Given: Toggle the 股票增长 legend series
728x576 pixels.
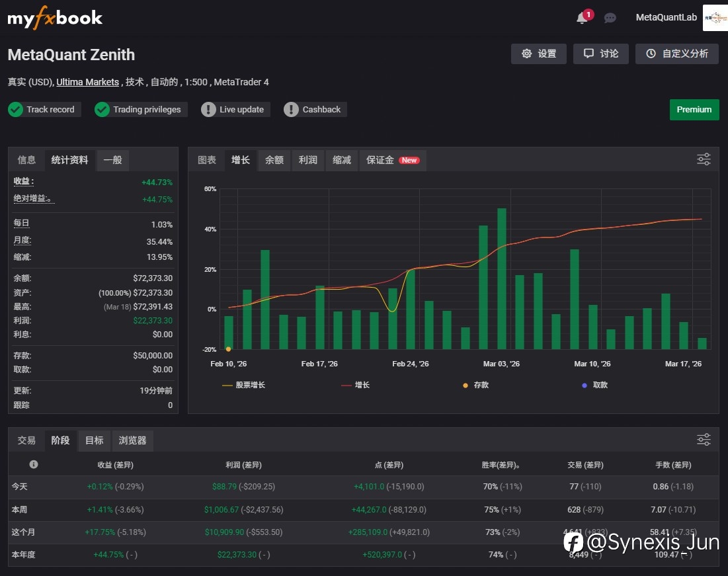Looking at the screenshot, I should [x=243, y=385].
